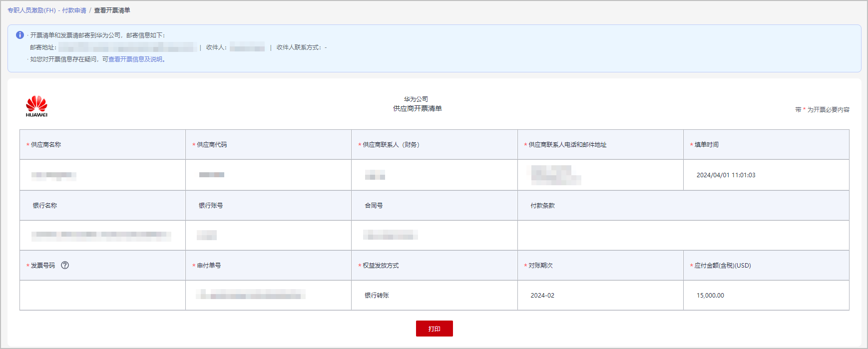Viewport: 868px width, 349px height.
Task: Click the blue info icon in notice
Action: [x=20, y=35]
